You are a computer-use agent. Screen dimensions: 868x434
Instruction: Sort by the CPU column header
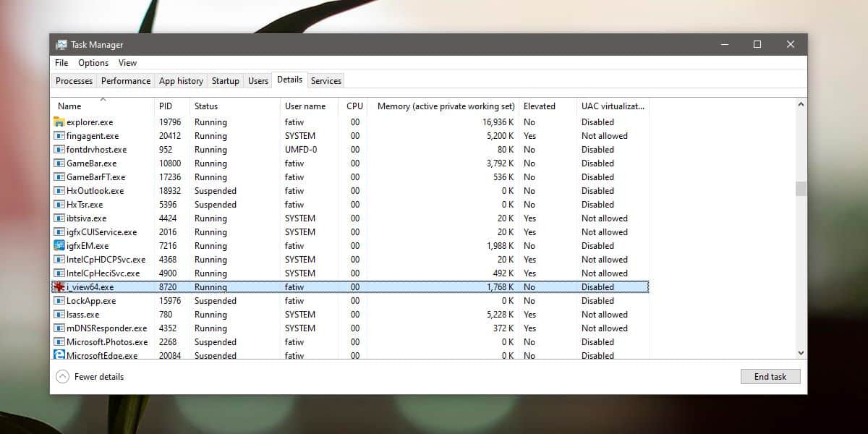click(x=354, y=106)
